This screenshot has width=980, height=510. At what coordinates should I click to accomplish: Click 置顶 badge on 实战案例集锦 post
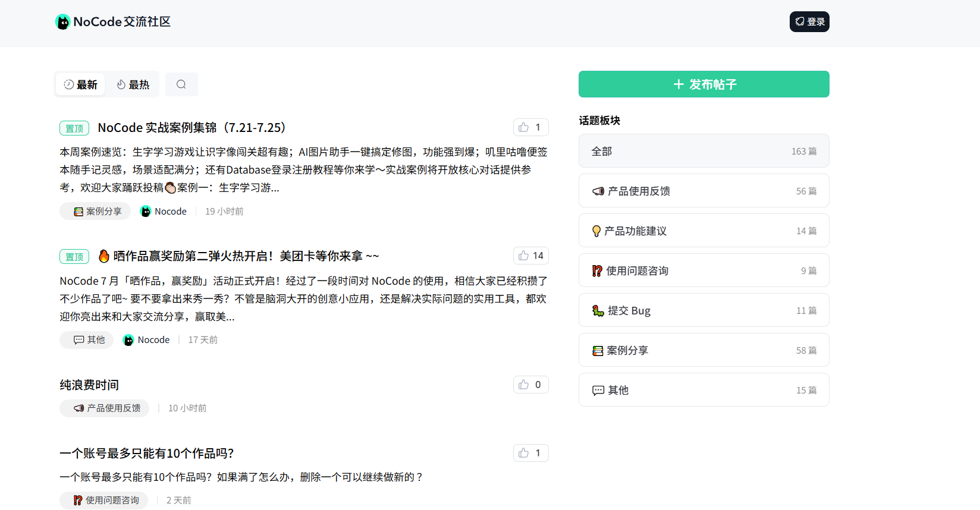[74, 128]
